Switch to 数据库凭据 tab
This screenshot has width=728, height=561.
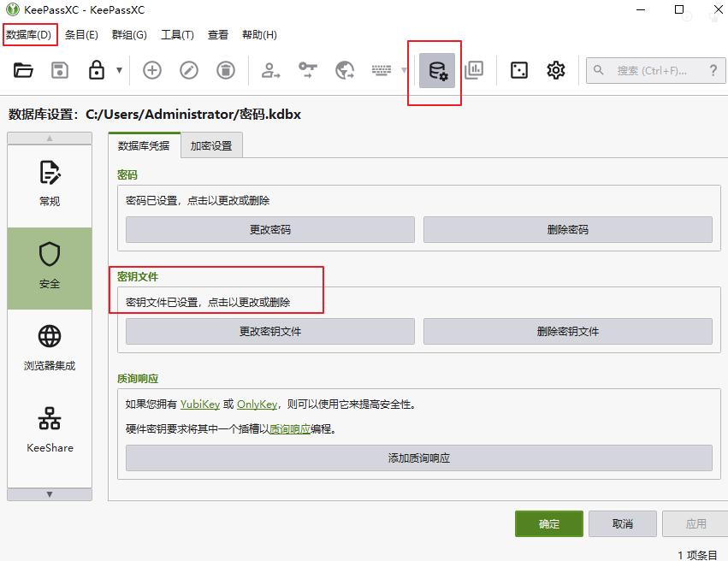coord(144,145)
